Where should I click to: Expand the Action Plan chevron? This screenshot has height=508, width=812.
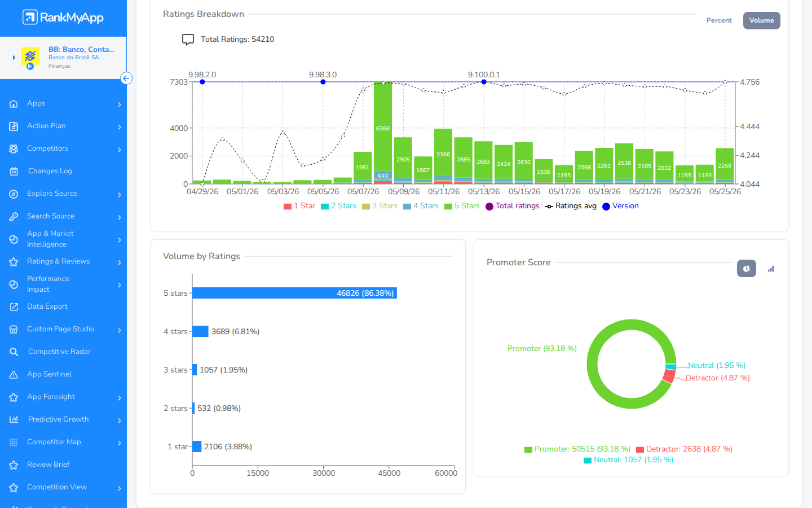click(120, 127)
